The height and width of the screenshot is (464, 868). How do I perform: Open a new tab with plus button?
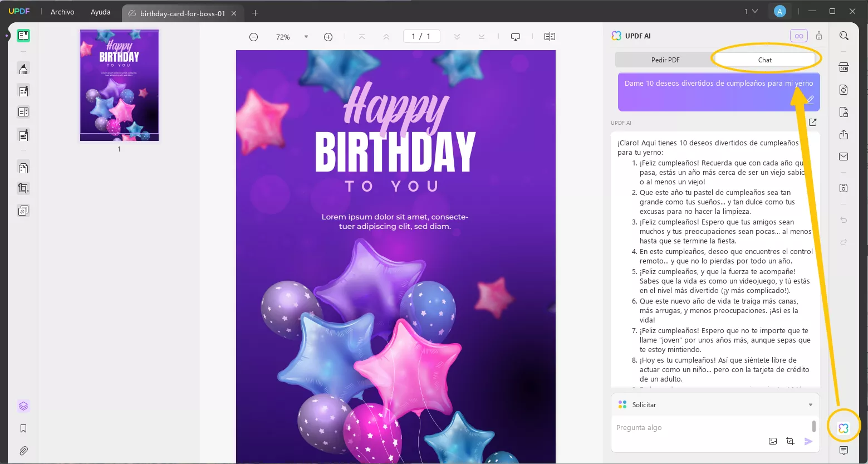pos(256,13)
